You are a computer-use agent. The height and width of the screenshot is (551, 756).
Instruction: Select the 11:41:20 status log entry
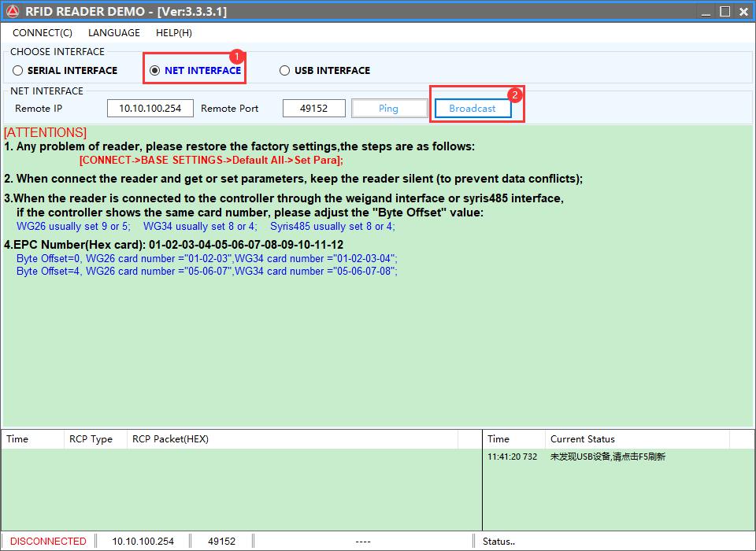575,457
